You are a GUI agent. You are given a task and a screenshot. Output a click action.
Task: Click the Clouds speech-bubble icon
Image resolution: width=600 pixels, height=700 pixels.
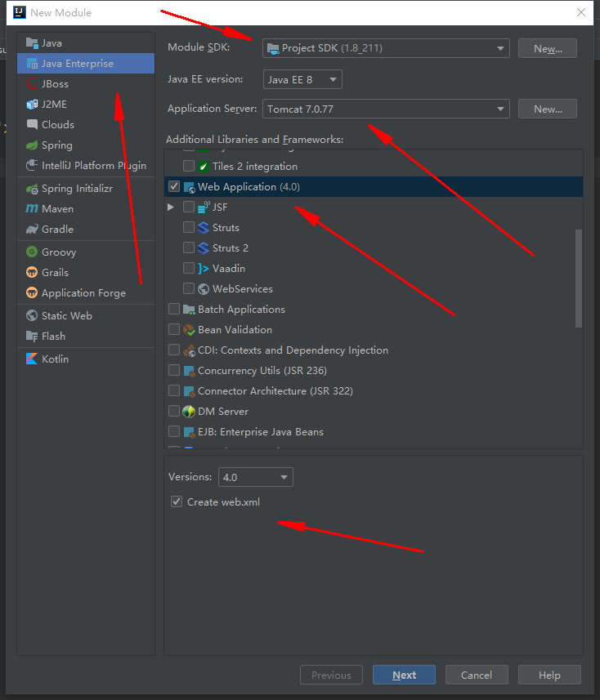pyautogui.click(x=32, y=124)
